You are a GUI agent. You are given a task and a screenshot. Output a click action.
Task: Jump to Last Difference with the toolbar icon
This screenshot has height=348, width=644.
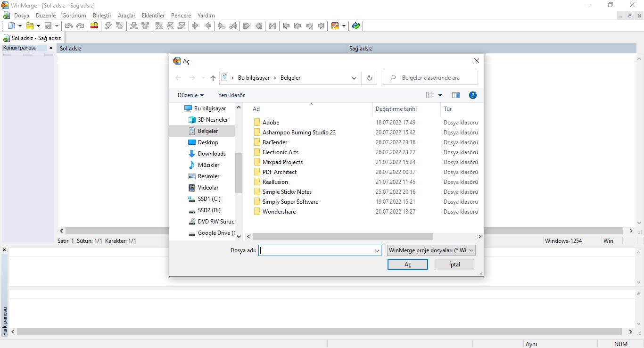pyautogui.click(x=182, y=25)
